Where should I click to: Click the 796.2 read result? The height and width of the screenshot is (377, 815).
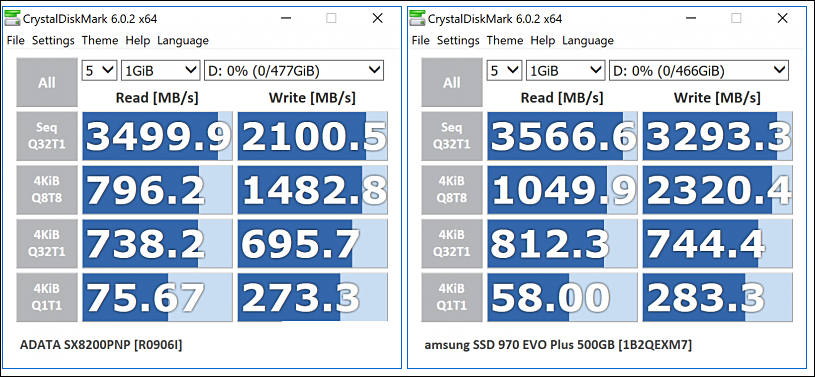157,190
